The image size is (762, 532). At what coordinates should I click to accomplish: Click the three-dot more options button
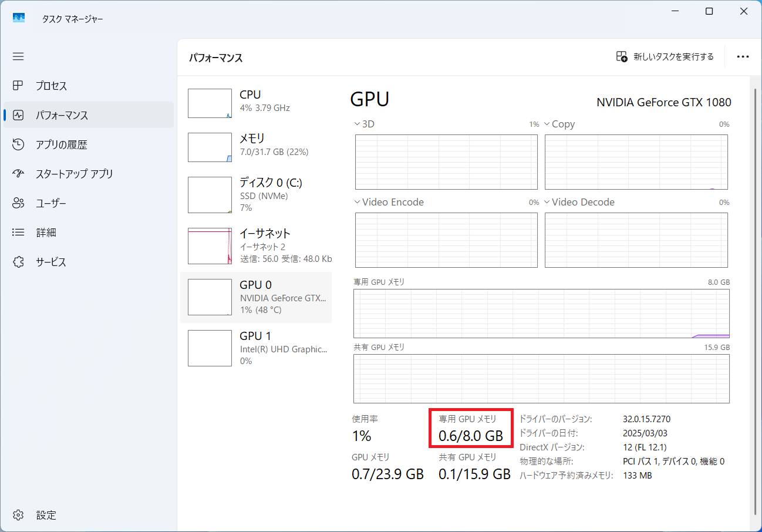[743, 57]
